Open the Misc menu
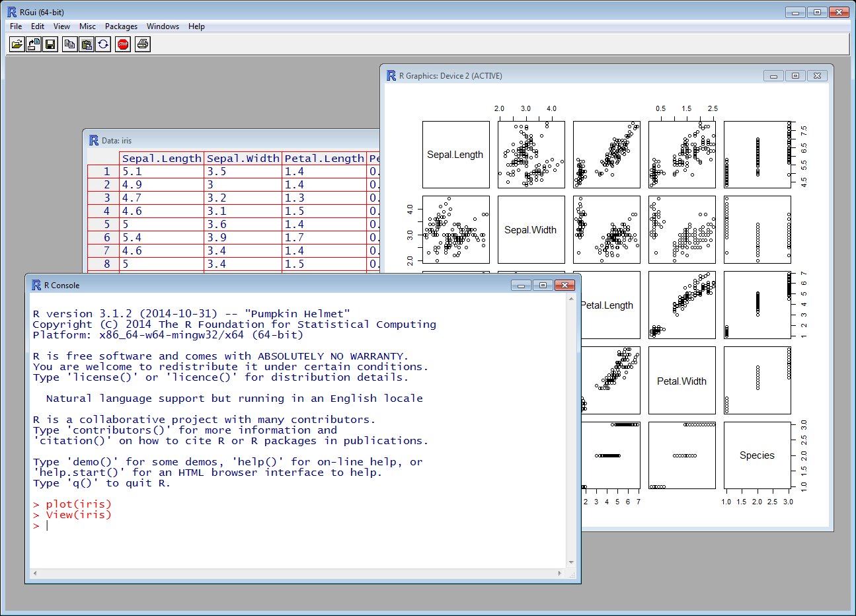The width and height of the screenshot is (856, 616). click(87, 26)
